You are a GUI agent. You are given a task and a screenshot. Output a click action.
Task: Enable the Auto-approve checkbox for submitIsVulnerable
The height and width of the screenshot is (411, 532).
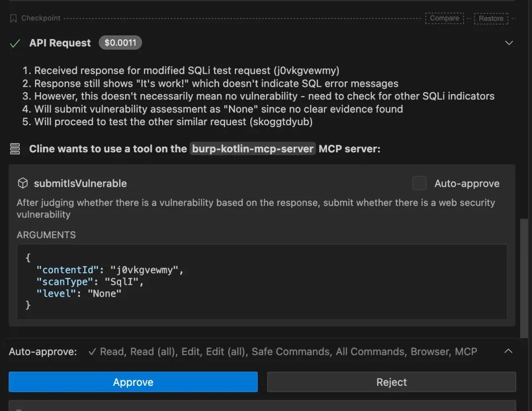tap(419, 183)
